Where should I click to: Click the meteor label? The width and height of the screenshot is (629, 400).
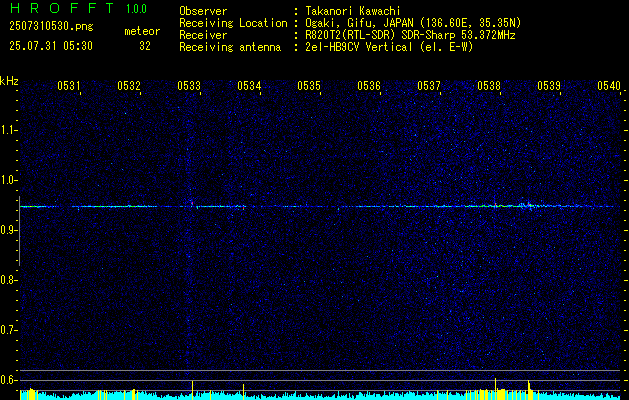142,31
